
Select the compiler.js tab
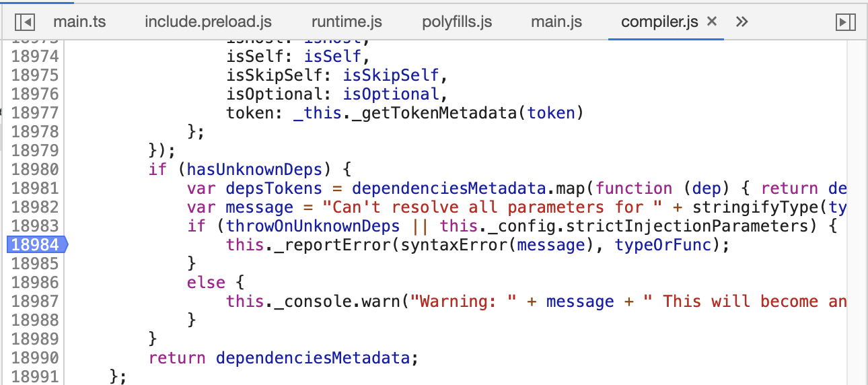(659, 22)
